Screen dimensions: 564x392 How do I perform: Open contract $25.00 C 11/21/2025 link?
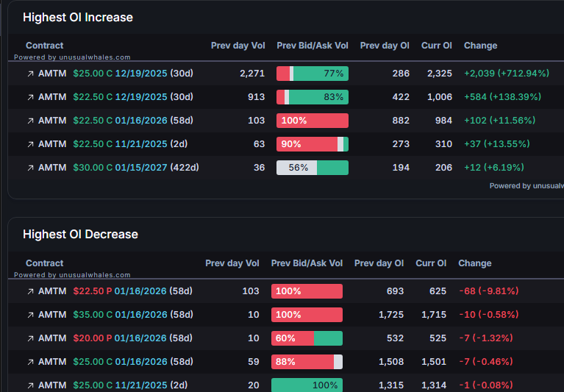pyautogui.click(x=130, y=385)
